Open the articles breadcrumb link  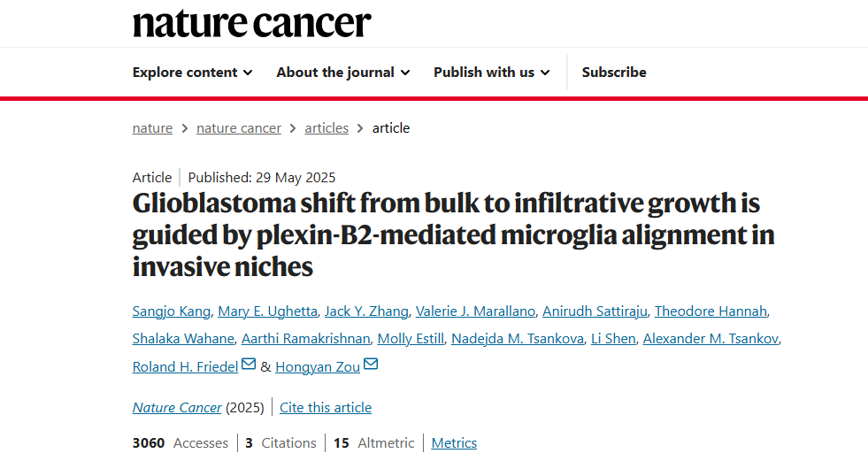[326, 128]
